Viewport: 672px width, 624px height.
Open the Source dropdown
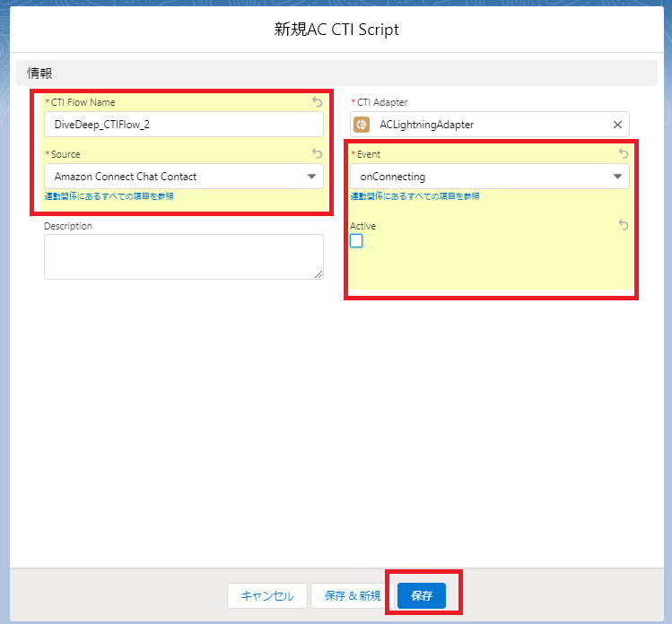coord(184,177)
